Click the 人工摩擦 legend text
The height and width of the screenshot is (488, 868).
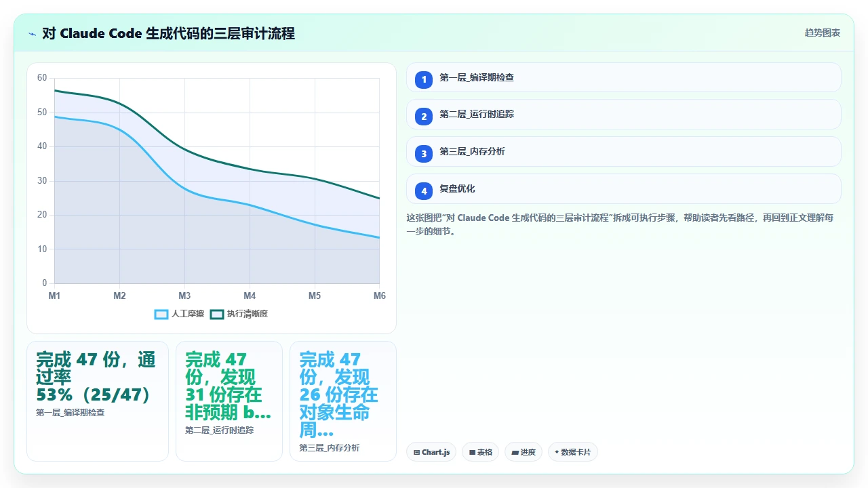pyautogui.click(x=188, y=314)
